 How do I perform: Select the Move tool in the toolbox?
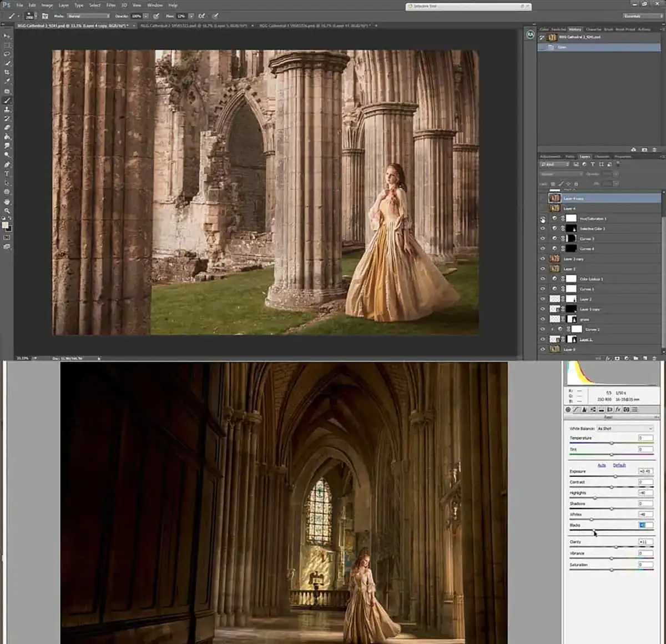tap(7, 36)
